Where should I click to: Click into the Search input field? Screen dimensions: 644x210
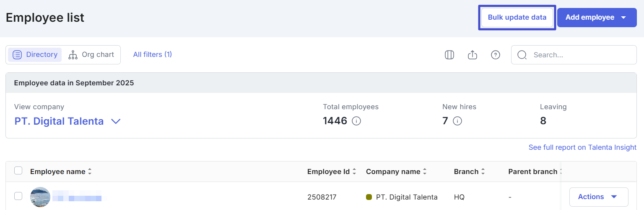[x=581, y=55]
